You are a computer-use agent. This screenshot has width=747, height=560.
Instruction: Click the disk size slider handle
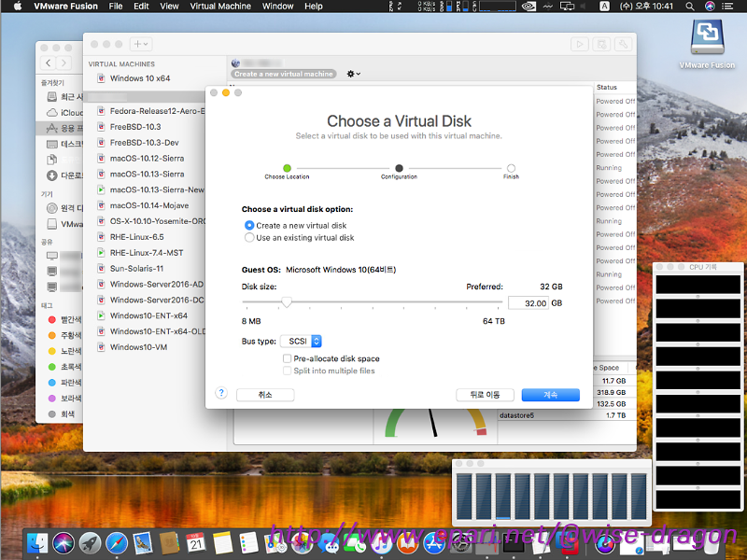click(x=287, y=301)
